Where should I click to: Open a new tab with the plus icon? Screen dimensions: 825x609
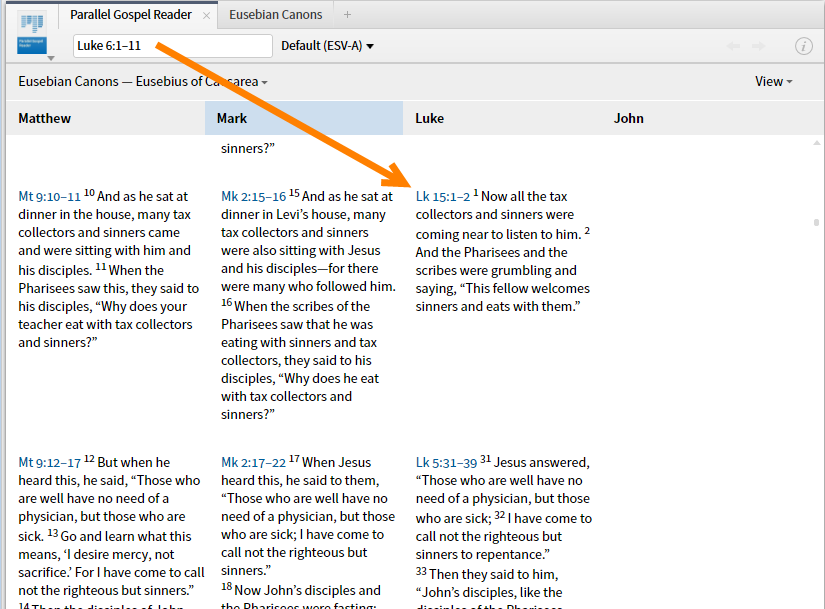point(345,14)
